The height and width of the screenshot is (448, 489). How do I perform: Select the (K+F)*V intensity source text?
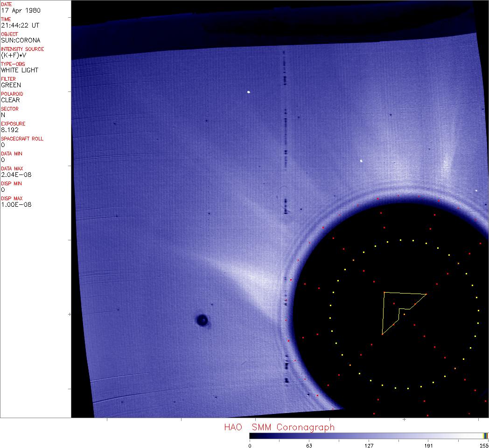[x=14, y=55]
